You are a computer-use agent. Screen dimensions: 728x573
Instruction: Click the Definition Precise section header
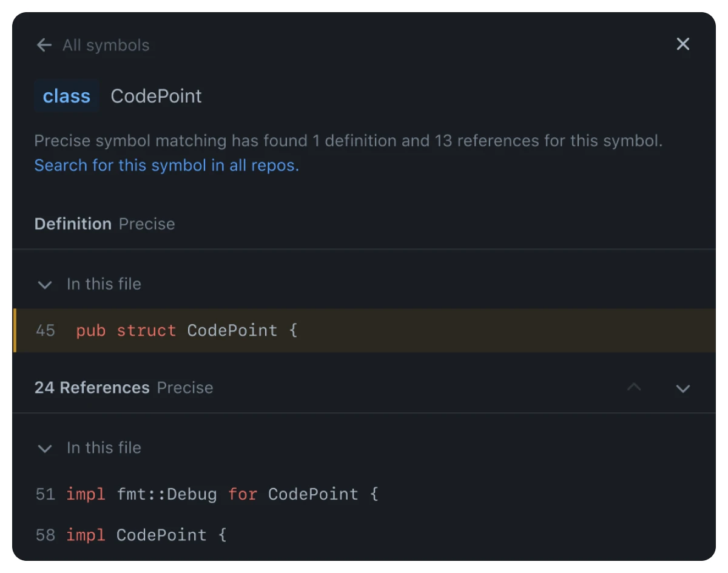(104, 223)
